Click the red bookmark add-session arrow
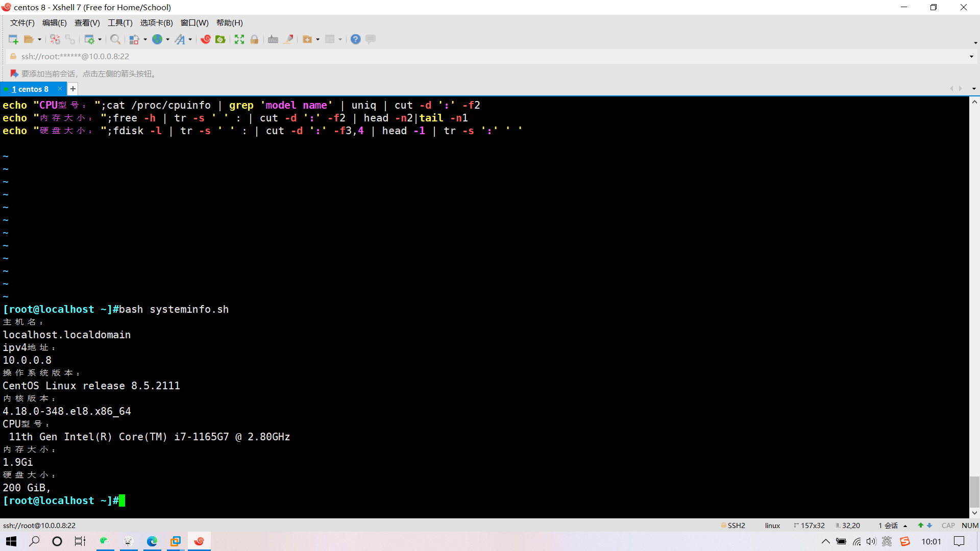The image size is (980, 551). 14,73
